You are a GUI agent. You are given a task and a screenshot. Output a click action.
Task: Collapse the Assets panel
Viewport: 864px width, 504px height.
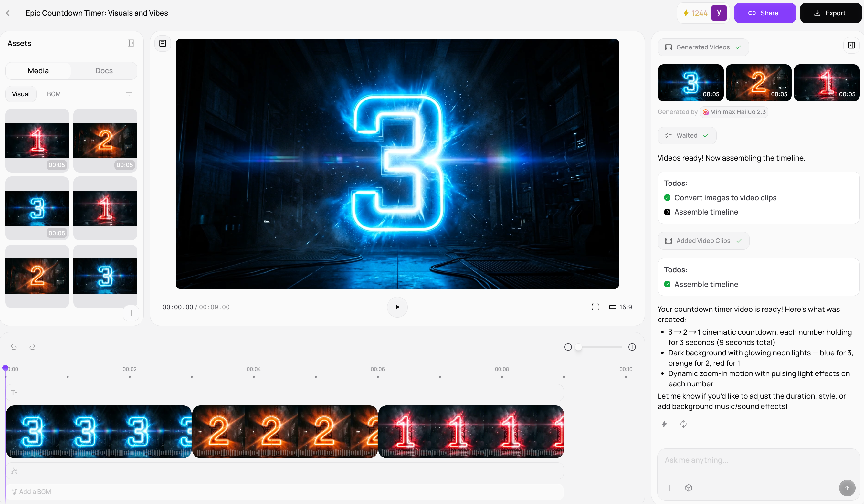pos(131,43)
